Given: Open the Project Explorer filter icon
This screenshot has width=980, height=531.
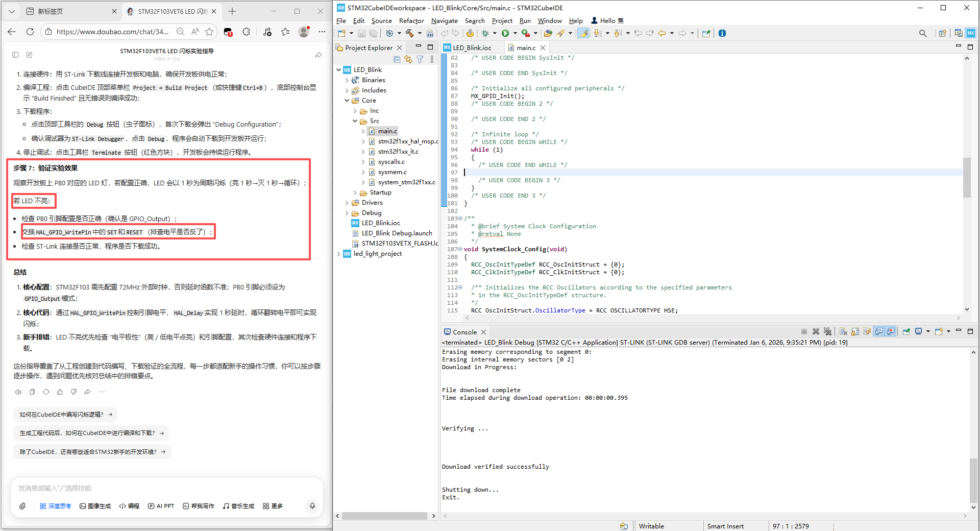Looking at the screenshot, I should tap(420, 60).
